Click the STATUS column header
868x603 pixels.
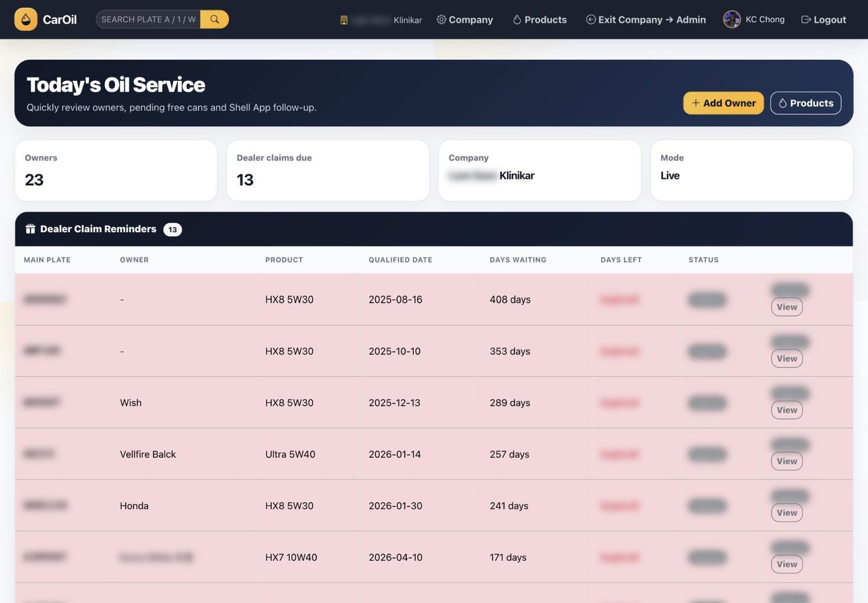pos(703,260)
